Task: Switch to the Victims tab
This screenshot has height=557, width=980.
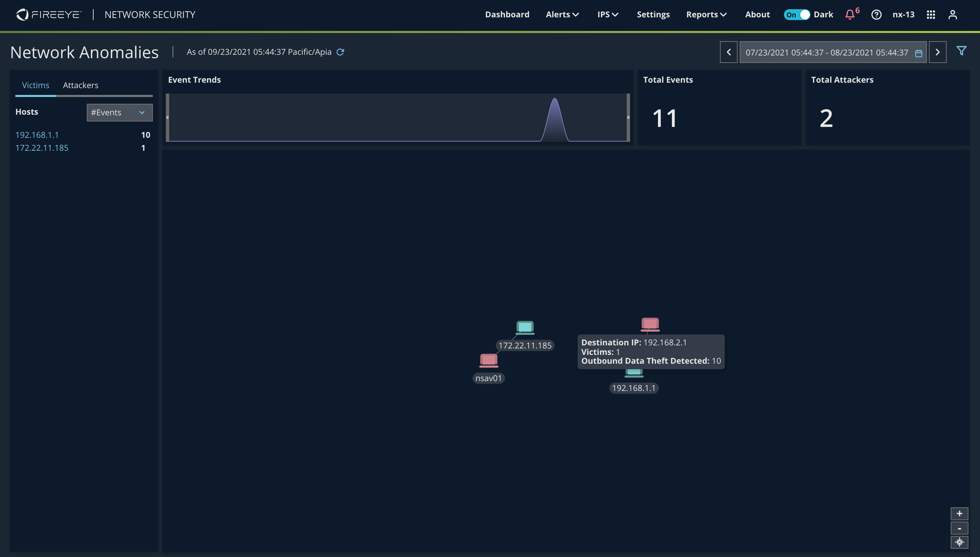Action: pyautogui.click(x=36, y=85)
